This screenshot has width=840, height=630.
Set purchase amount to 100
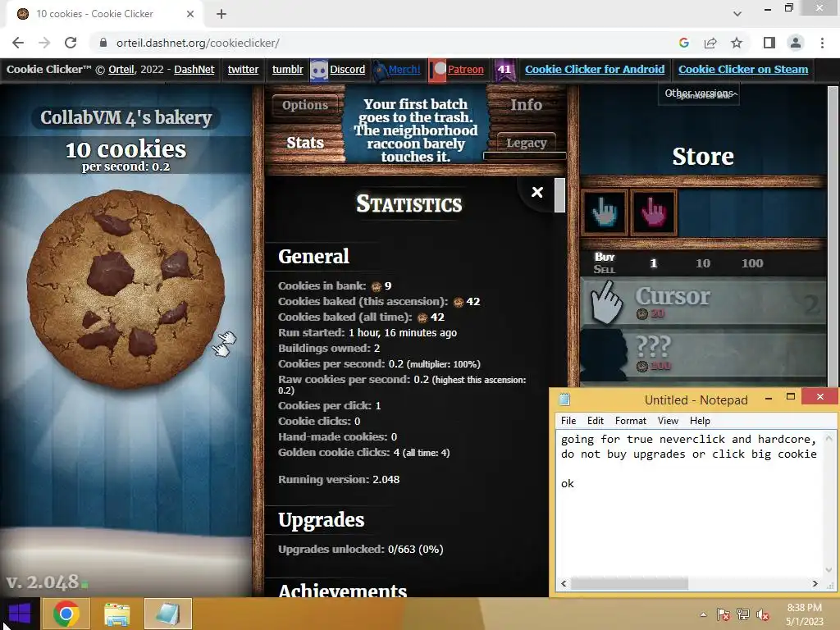click(x=752, y=263)
